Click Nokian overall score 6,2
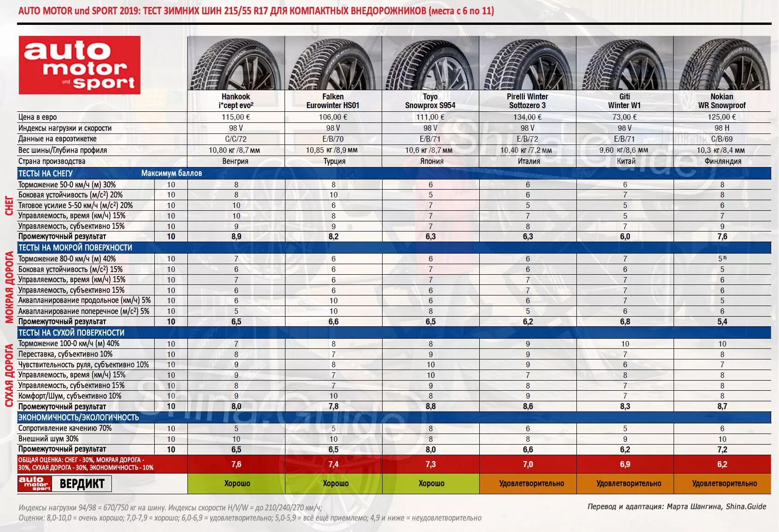The width and height of the screenshot is (779, 532). (x=722, y=464)
